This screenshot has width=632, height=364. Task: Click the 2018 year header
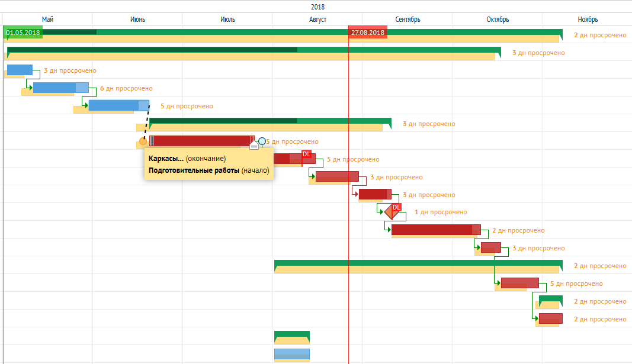[x=317, y=7]
